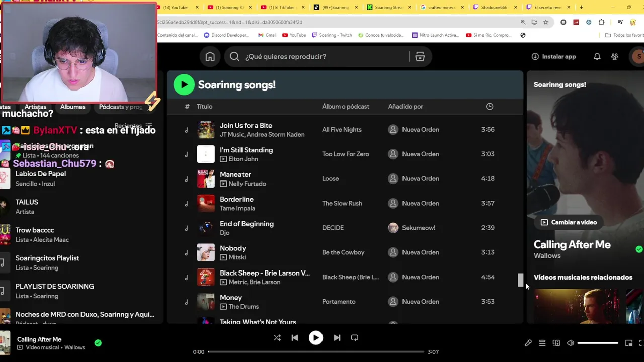Toggle green saved check in now playing panel
This screenshot has width=644, height=362.
pyautogui.click(x=639, y=249)
